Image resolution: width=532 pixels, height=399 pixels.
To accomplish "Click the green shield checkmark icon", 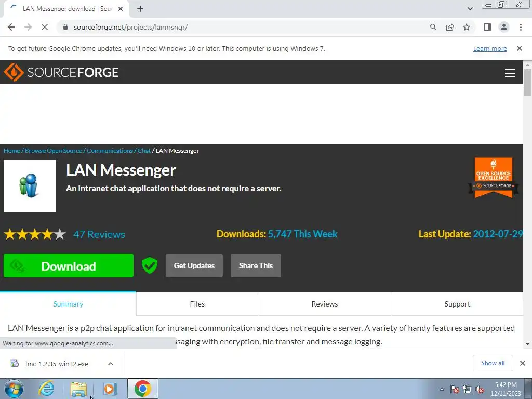I will (x=149, y=265).
